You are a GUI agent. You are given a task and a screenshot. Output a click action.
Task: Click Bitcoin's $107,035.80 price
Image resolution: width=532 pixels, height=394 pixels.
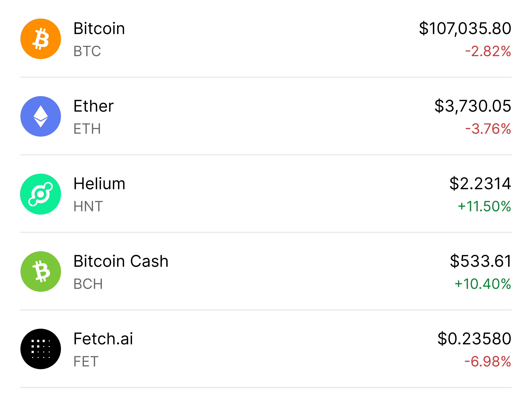point(465,29)
